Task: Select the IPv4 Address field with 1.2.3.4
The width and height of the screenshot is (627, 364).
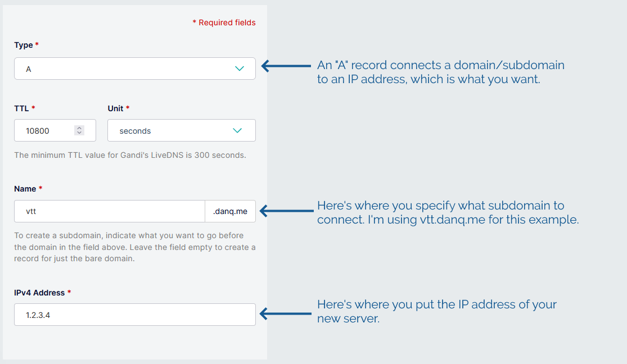Action: (135, 315)
